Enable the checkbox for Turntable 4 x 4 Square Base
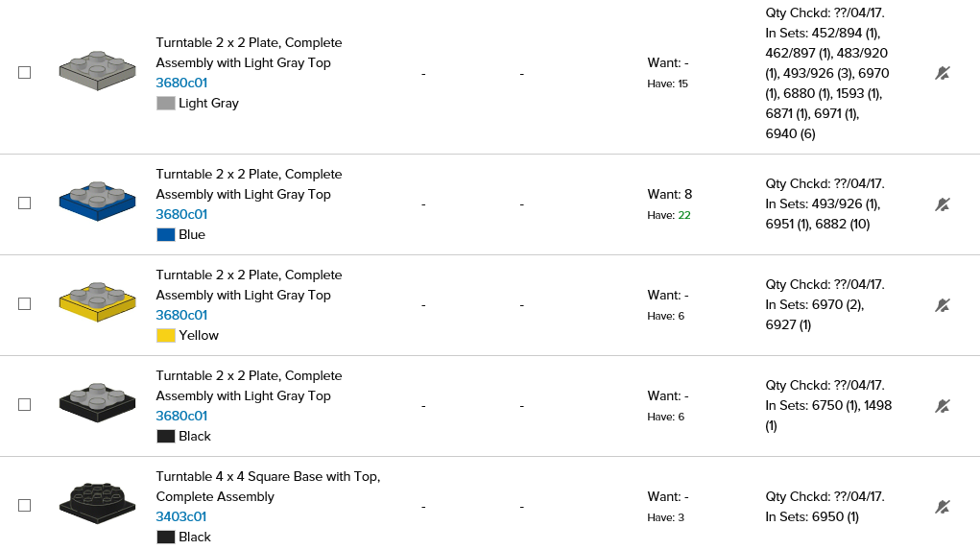 [x=25, y=506]
